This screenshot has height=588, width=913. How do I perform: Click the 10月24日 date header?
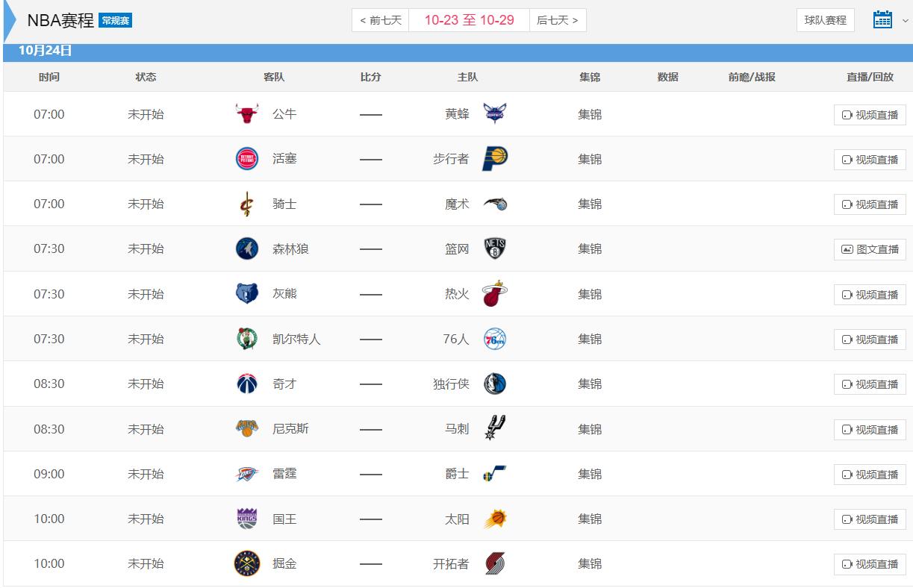46,51
